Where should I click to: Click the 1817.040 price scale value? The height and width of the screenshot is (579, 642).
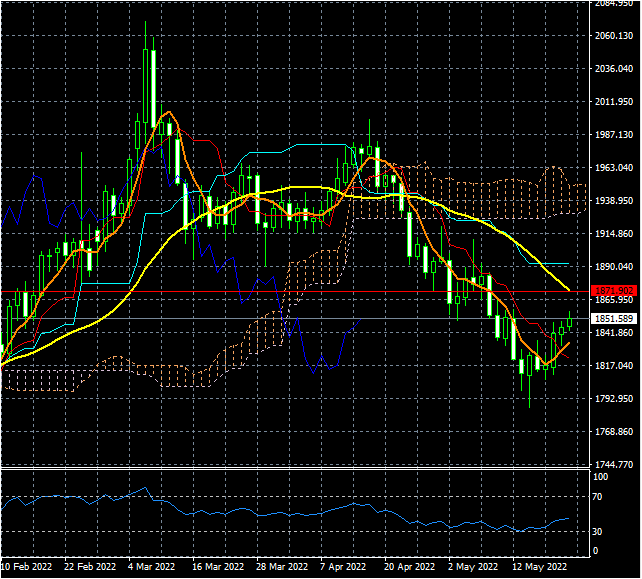tap(614, 365)
